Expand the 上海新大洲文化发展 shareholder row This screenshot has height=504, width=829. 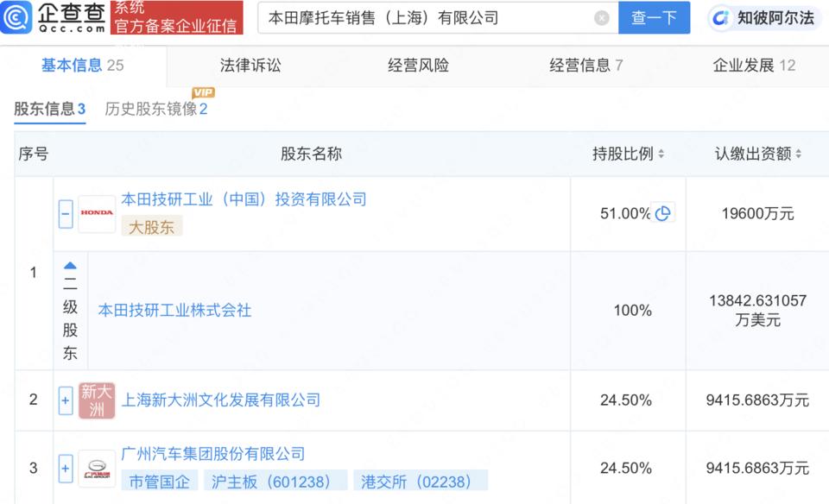tap(66, 400)
